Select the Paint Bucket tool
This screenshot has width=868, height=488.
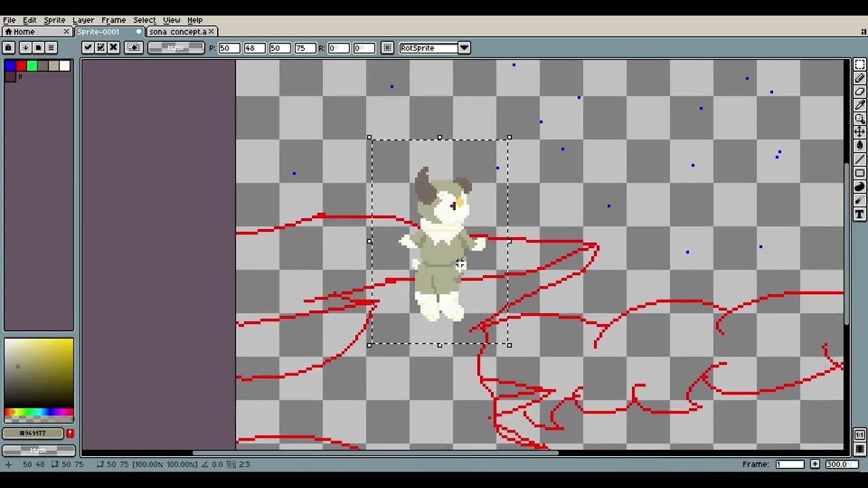[859, 146]
